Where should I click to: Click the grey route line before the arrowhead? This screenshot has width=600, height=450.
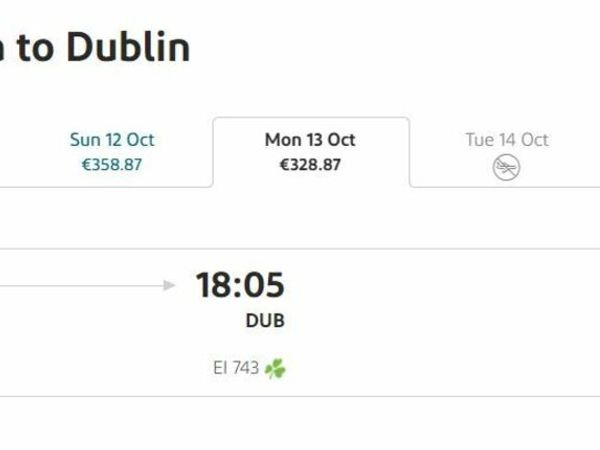coord(82,285)
